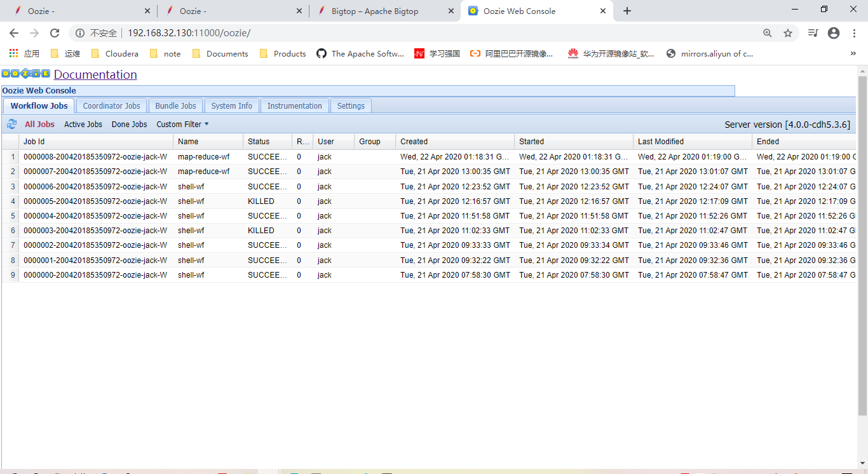Switch to the Bundle Jobs tab
868x474 pixels.
[176, 106]
